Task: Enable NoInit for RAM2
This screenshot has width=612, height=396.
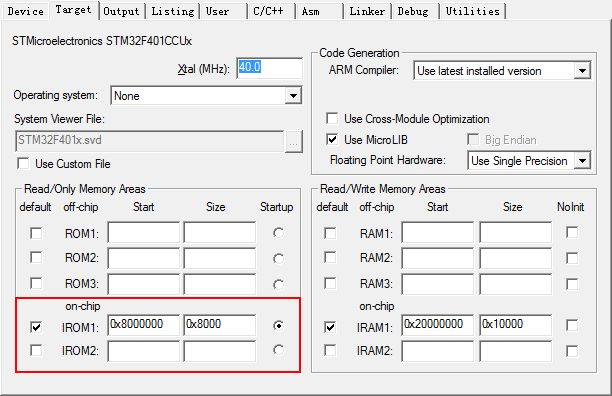Action: click(x=572, y=258)
